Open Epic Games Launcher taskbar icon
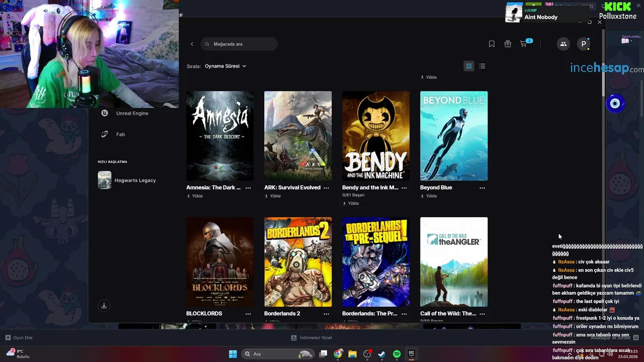The width and height of the screenshot is (644, 362). pyautogui.click(x=411, y=354)
